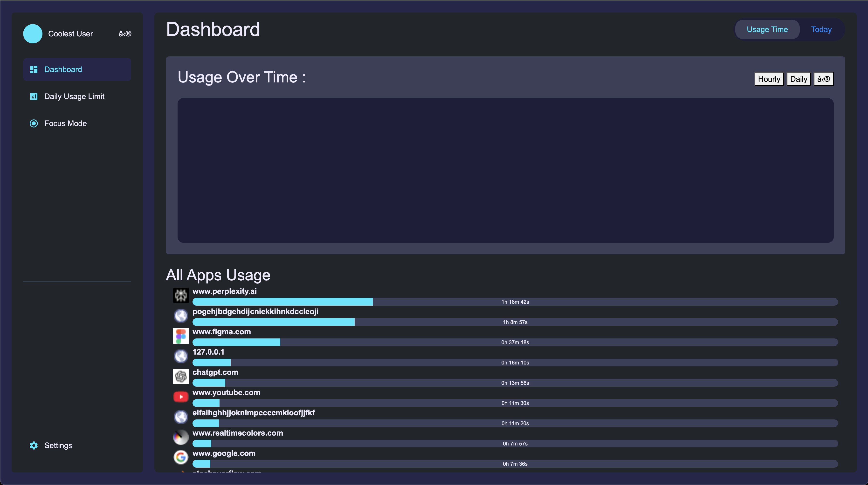868x485 pixels.
Task: Go to Focus Mode section
Action: pos(65,123)
